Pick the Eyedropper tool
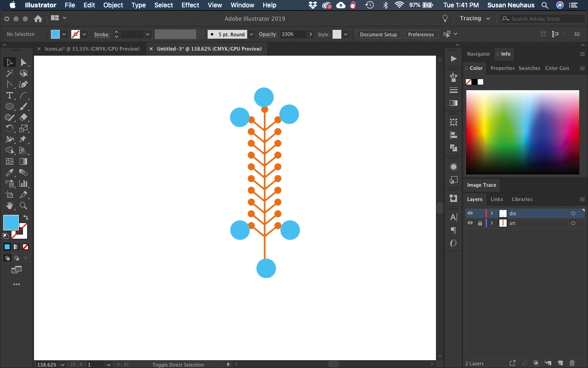 (x=9, y=172)
